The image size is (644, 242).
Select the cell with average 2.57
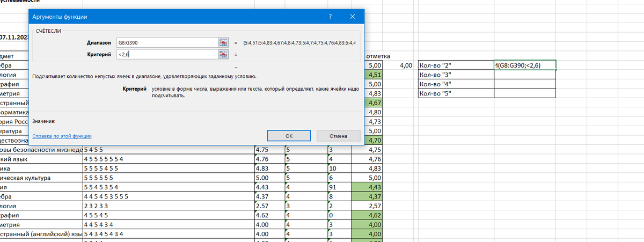269,206
